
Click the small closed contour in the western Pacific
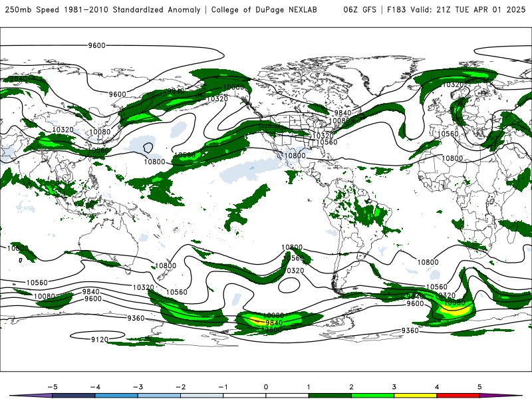148,147
